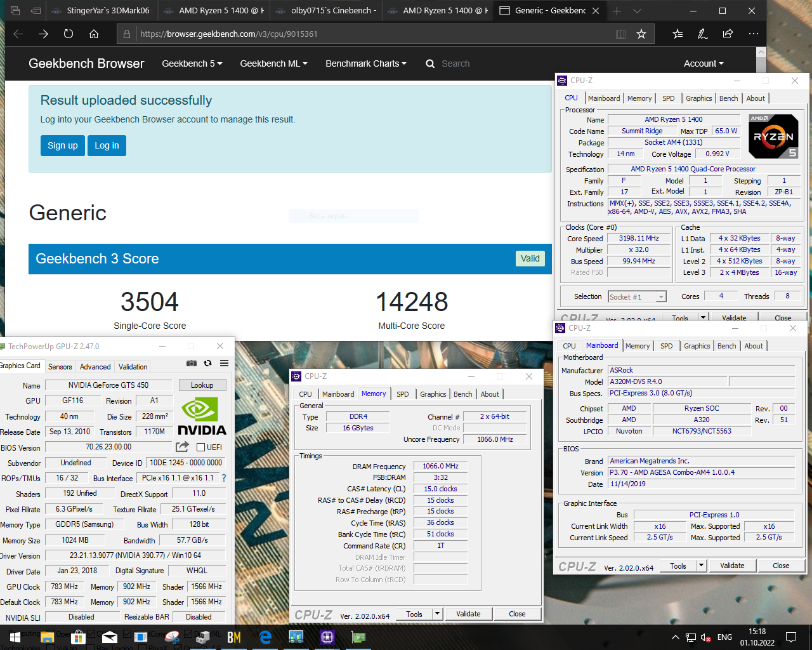Open the Account dropdown

[704, 63]
